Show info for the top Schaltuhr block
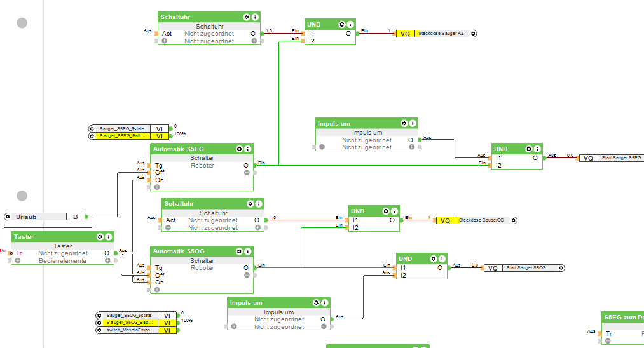 (255, 17)
